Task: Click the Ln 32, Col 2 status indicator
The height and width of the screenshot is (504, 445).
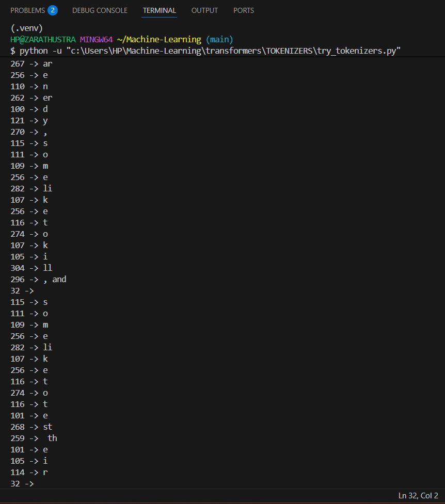Action: coord(418,496)
